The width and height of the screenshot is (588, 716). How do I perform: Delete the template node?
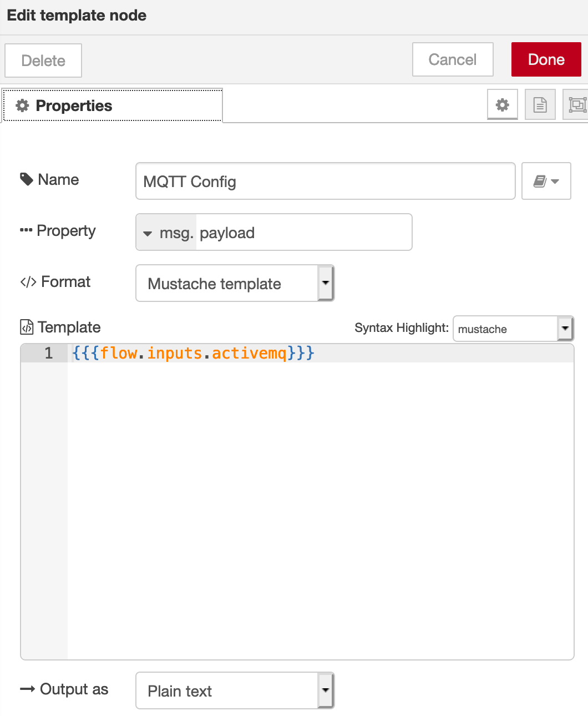pos(43,60)
